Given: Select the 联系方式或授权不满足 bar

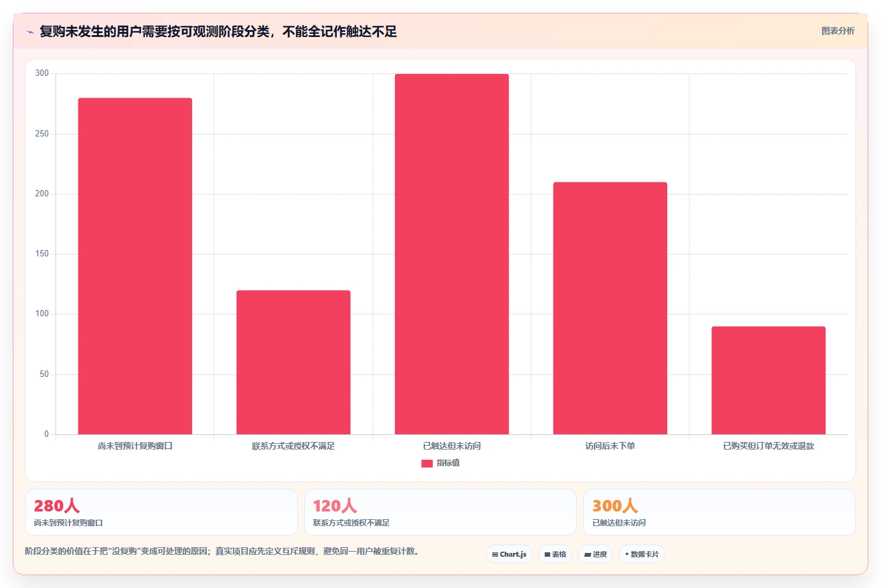Looking at the screenshot, I should coord(293,362).
